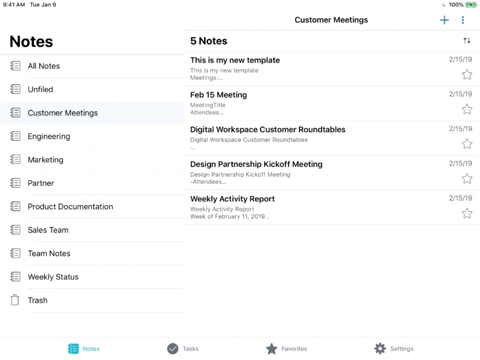Image resolution: width=480 pixels, height=360 pixels.
Task: Open the Engineering folder label
Action: tap(49, 136)
